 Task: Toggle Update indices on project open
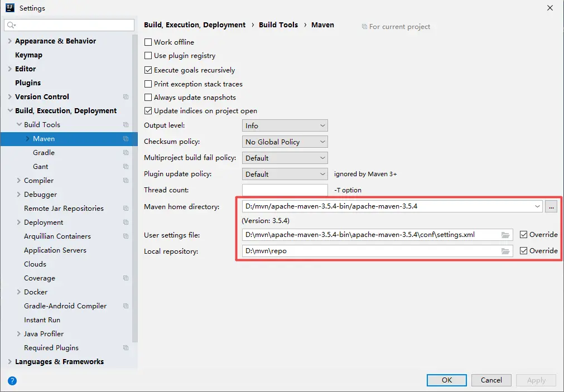click(148, 111)
